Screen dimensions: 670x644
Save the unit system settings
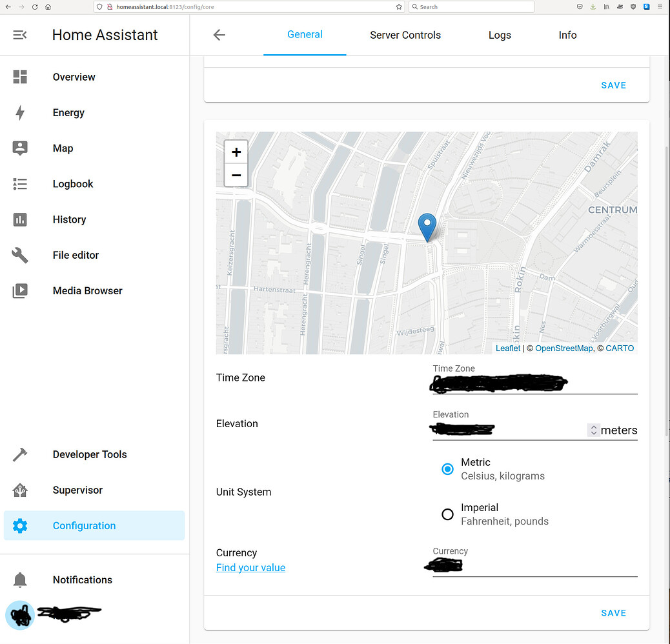(613, 613)
